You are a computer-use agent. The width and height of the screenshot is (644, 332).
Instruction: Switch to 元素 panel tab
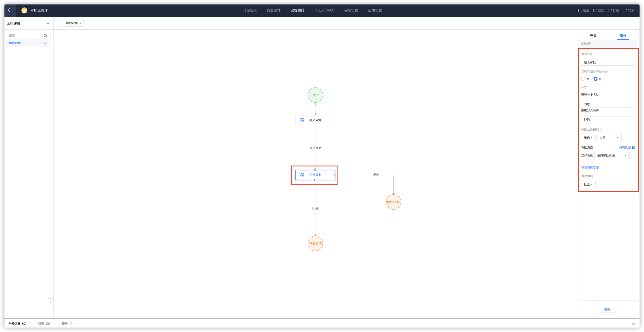coord(593,36)
